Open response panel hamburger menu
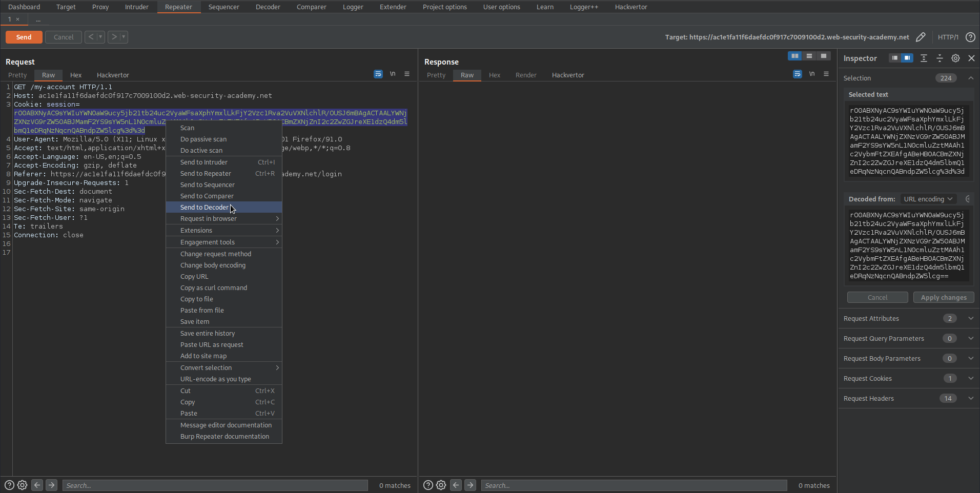This screenshot has width=980, height=493. click(x=826, y=74)
